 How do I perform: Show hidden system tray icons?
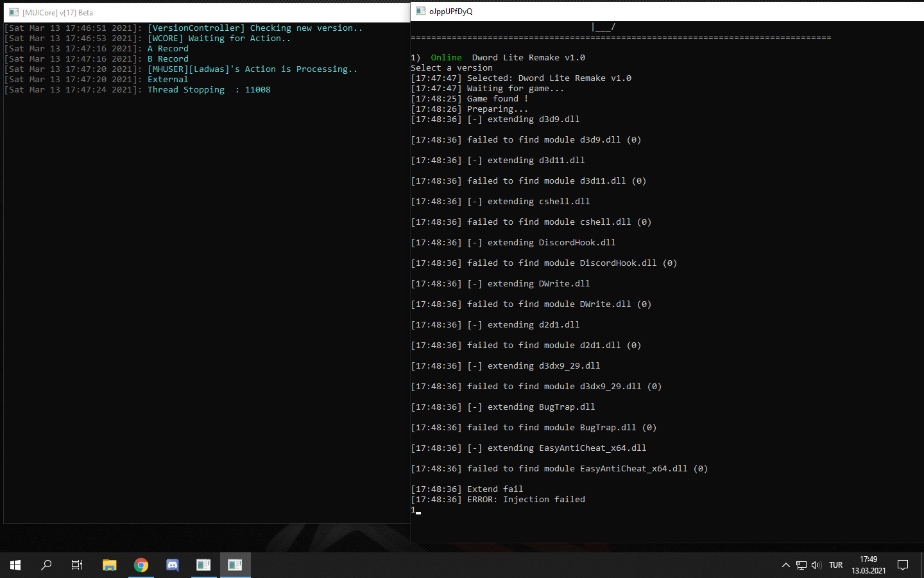point(785,565)
